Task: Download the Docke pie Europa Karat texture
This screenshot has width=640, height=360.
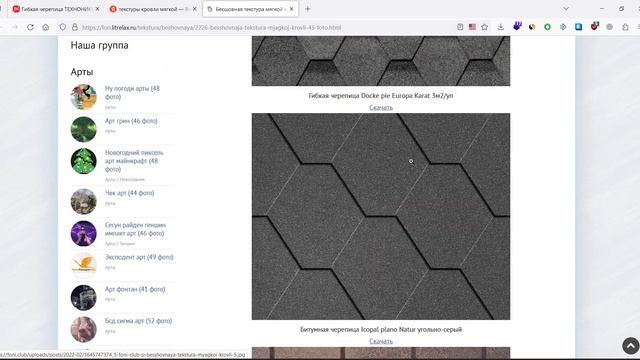Action: click(381, 107)
